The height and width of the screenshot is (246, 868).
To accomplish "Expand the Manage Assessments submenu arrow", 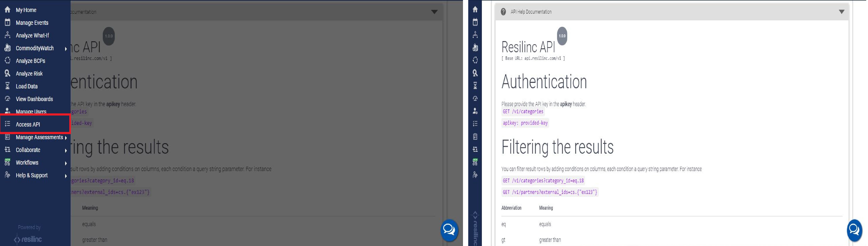I will tap(66, 138).
